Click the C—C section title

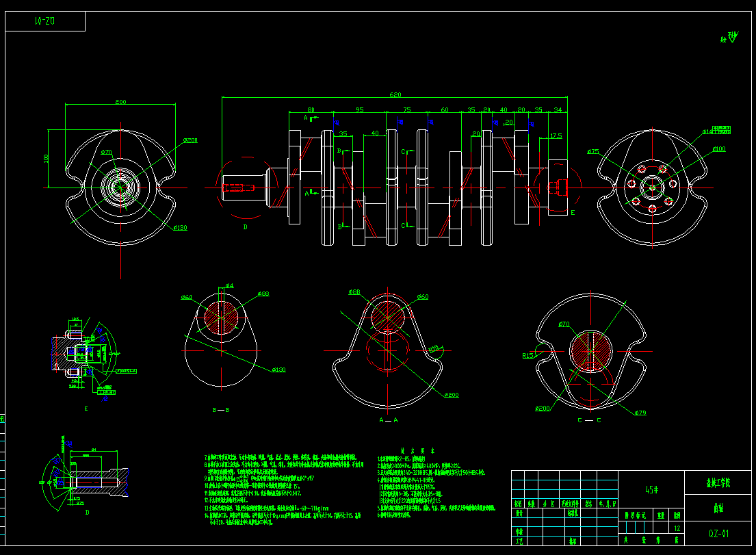pyautogui.click(x=589, y=420)
